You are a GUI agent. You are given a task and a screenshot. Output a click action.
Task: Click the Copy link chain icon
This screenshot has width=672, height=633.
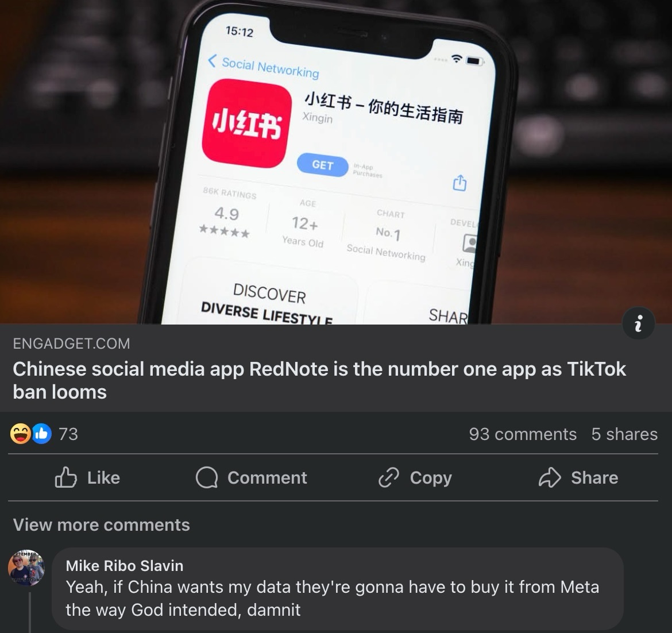pyautogui.click(x=389, y=477)
